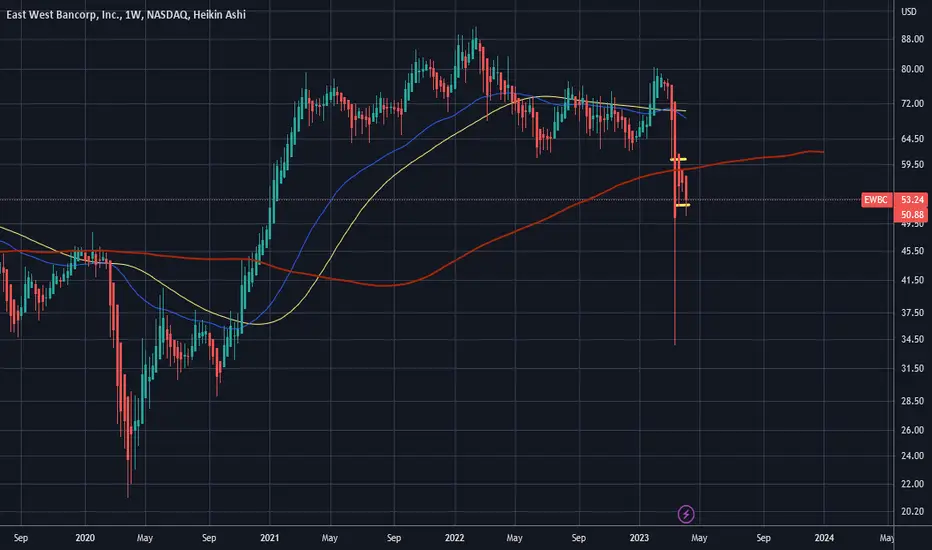Click the EWBC ticker price label

pos(875,200)
